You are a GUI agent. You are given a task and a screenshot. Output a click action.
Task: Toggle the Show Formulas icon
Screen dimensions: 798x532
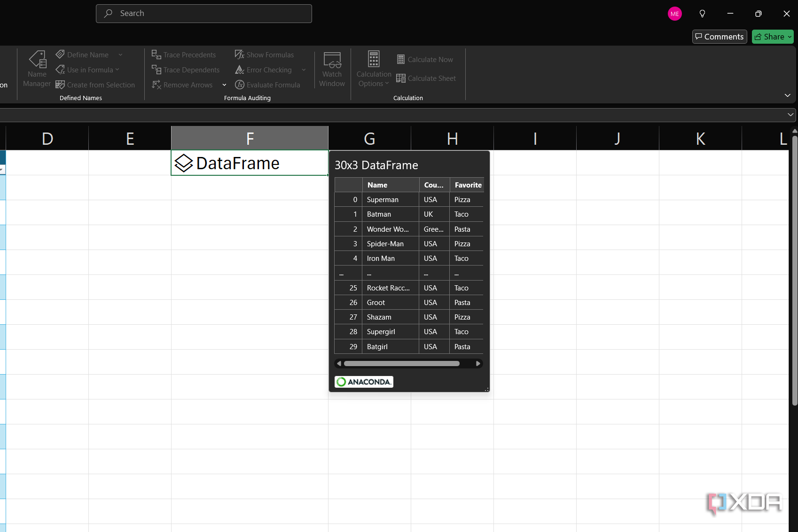pyautogui.click(x=240, y=55)
